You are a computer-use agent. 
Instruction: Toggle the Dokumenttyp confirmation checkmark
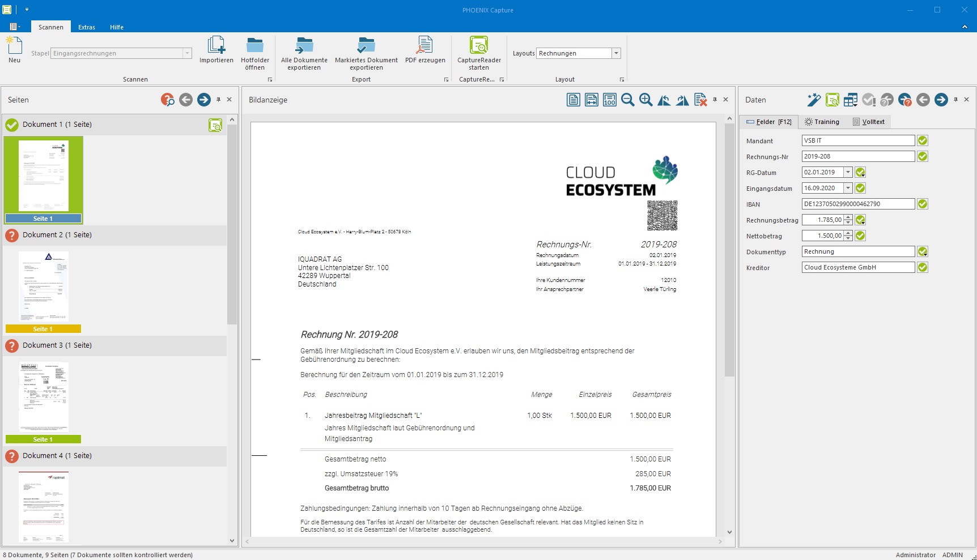(x=923, y=251)
